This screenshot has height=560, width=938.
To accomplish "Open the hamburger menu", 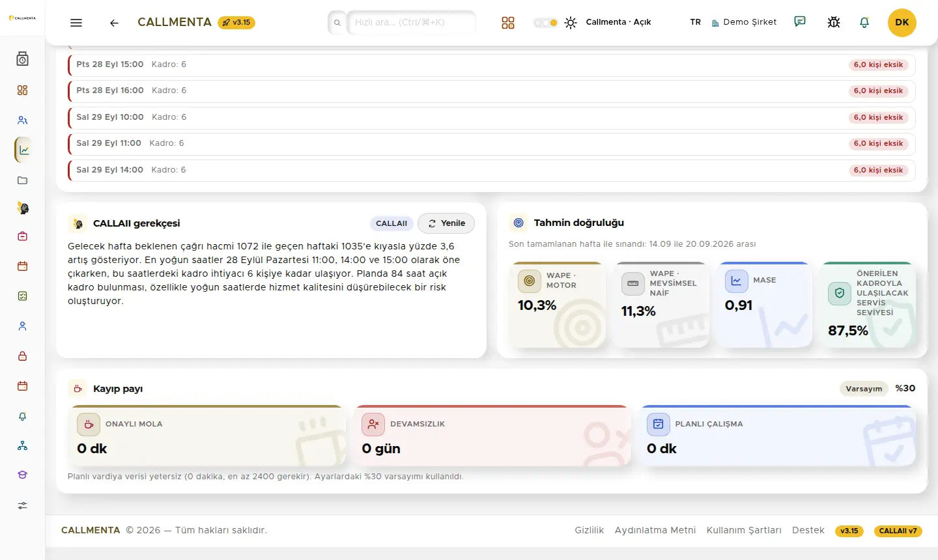I will pos(76,23).
